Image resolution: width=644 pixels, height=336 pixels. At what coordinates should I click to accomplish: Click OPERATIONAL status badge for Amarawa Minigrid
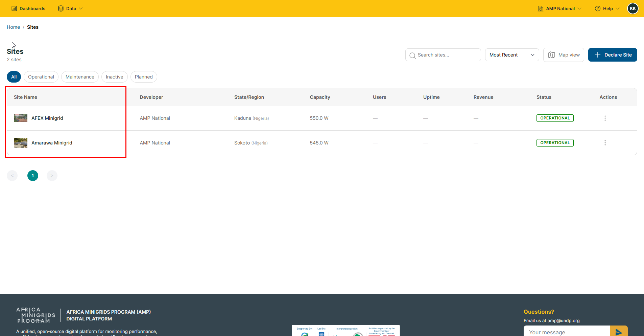click(x=555, y=143)
